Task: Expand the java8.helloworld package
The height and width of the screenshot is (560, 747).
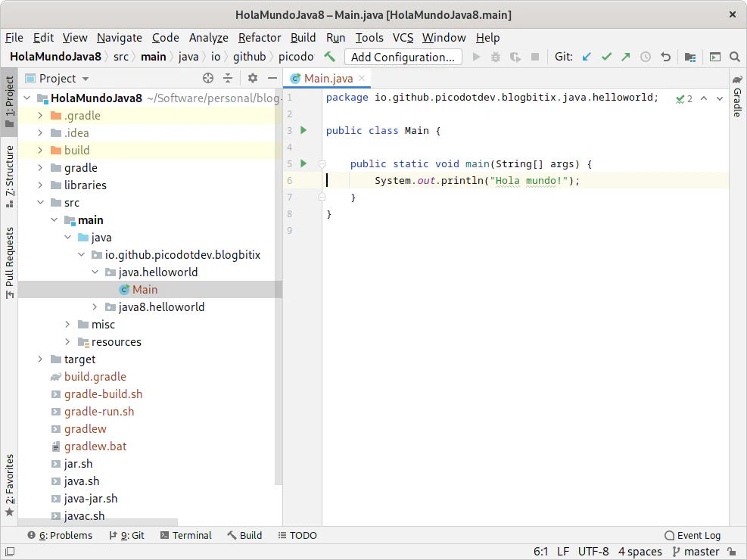Action: [95, 307]
